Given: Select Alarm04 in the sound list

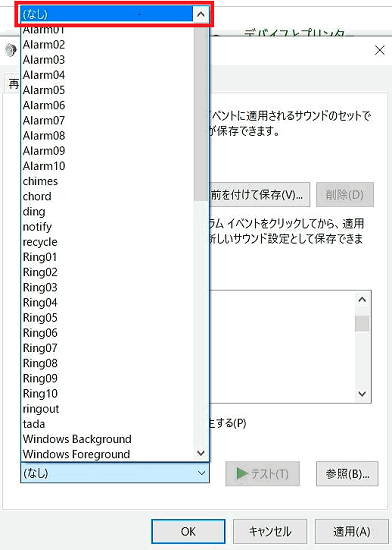Looking at the screenshot, I should click(x=107, y=75).
